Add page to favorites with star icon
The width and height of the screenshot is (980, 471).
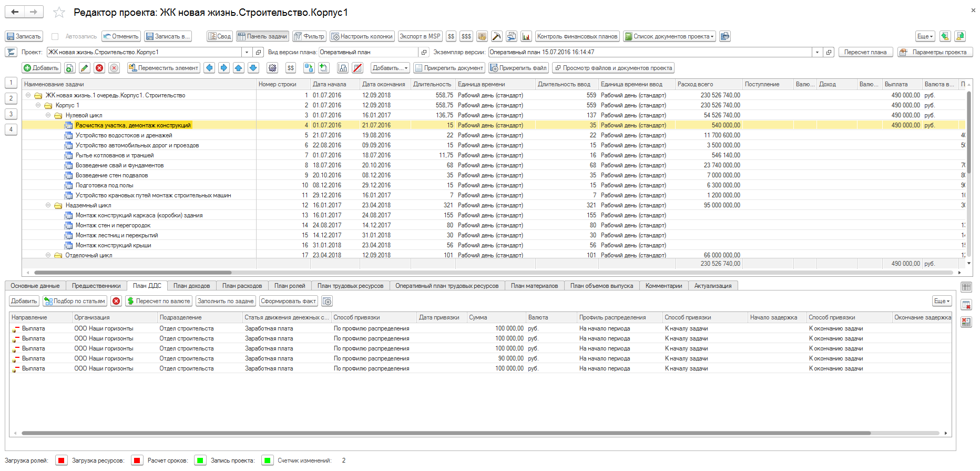[x=59, y=12]
